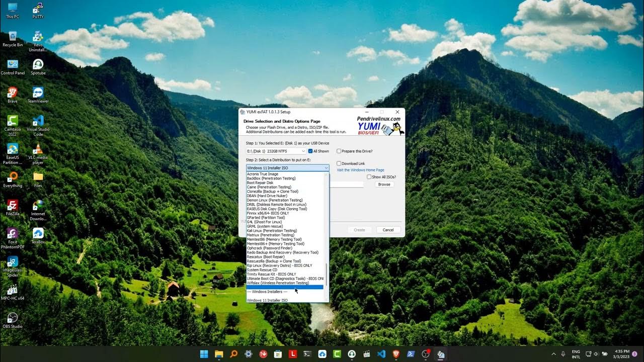This screenshot has width=644, height=362.
Task: Open the E:\ (Disk 1) drive dropdown
Action: tap(276, 151)
